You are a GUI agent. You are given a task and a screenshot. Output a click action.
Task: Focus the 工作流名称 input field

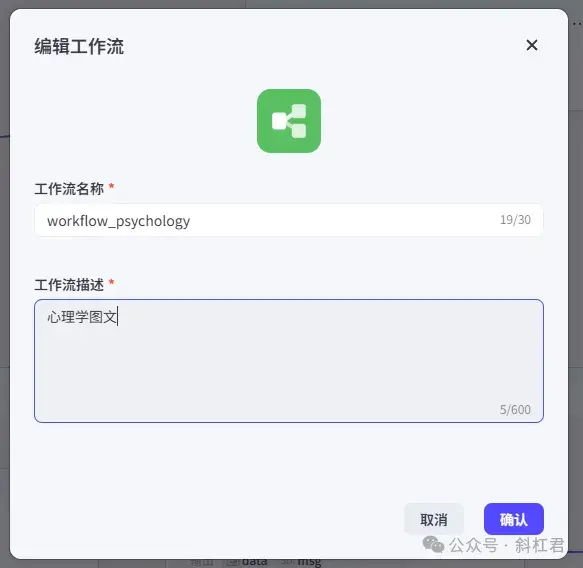point(289,220)
